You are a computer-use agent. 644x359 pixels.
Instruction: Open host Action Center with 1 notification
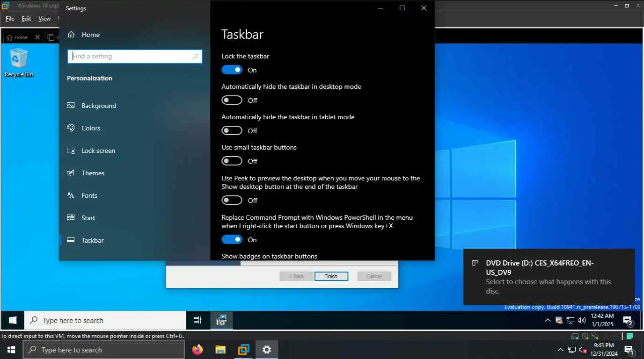(629, 350)
